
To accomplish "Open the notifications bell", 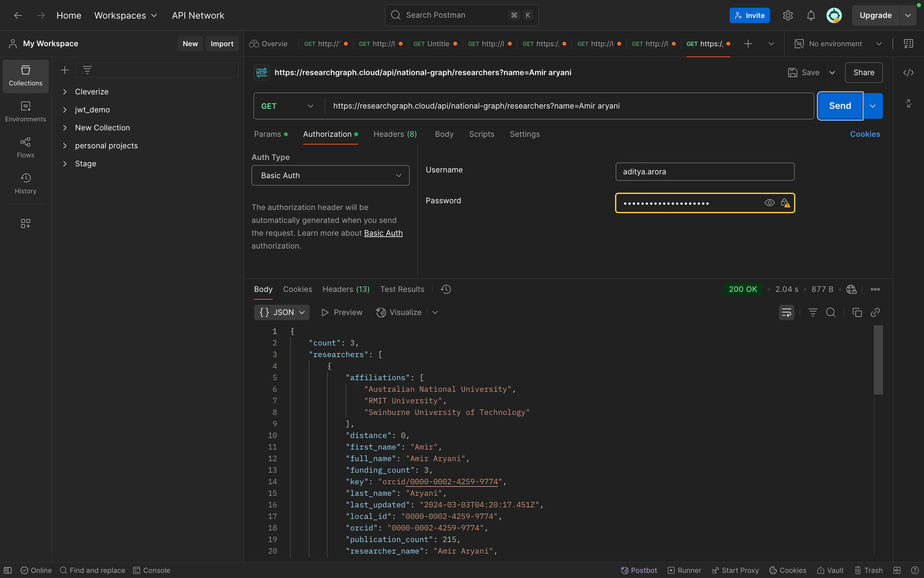I will (811, 15).
